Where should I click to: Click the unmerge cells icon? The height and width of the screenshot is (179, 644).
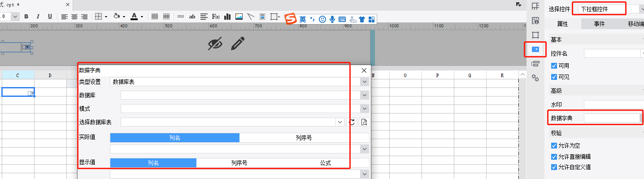pyautogui.click(x=166, y=17)
